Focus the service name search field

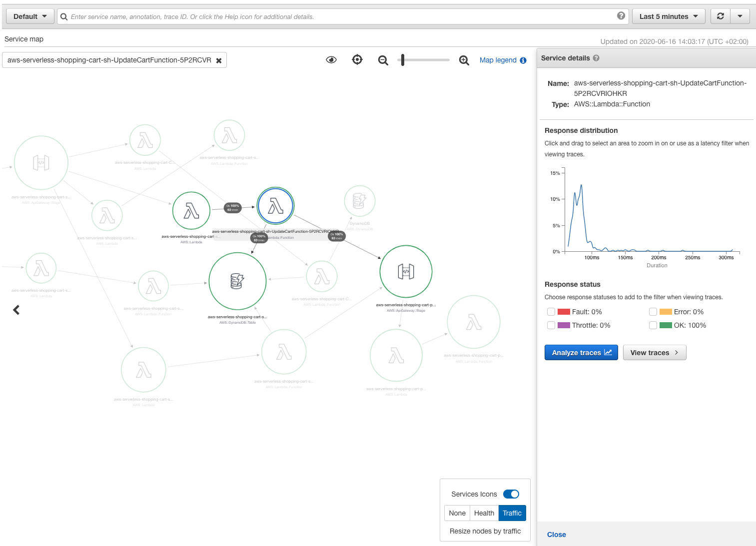pyautogui.click(x=342, y=16)
